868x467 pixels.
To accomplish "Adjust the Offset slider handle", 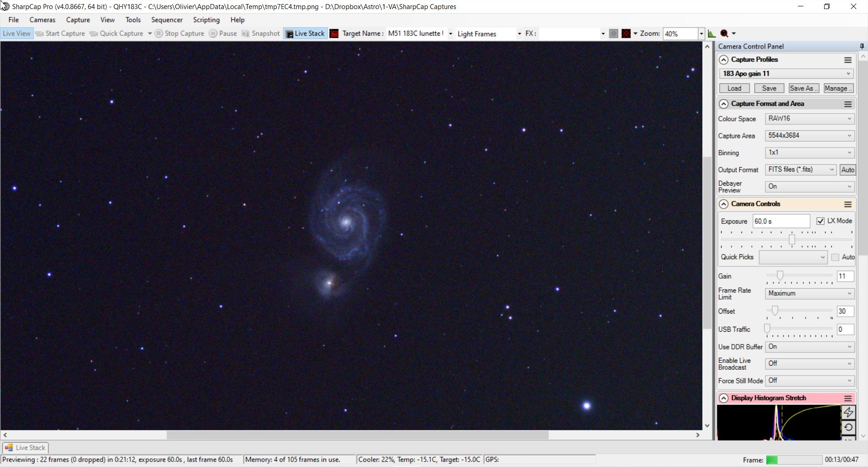I will tap(775, 310).
